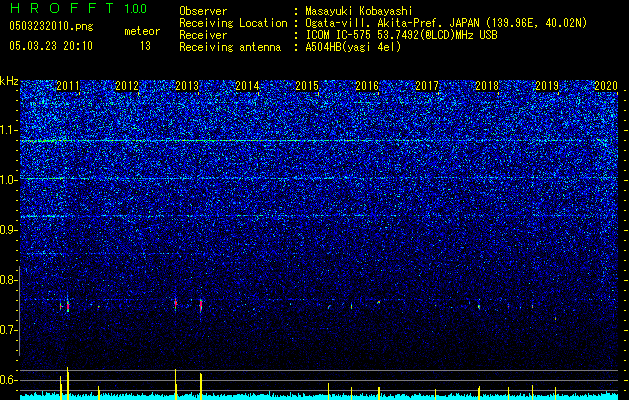Click the 2018 time marker
The image size is (629, 400).
(x=487, y=85)
